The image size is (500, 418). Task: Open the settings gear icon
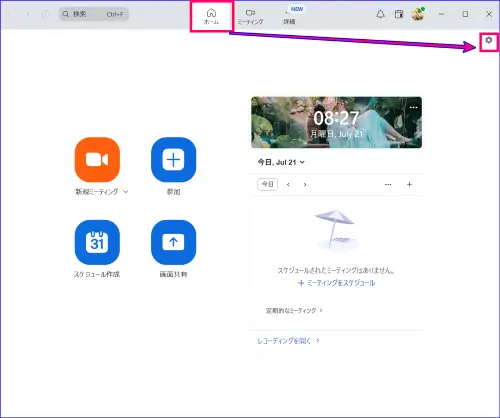point(489,41)
